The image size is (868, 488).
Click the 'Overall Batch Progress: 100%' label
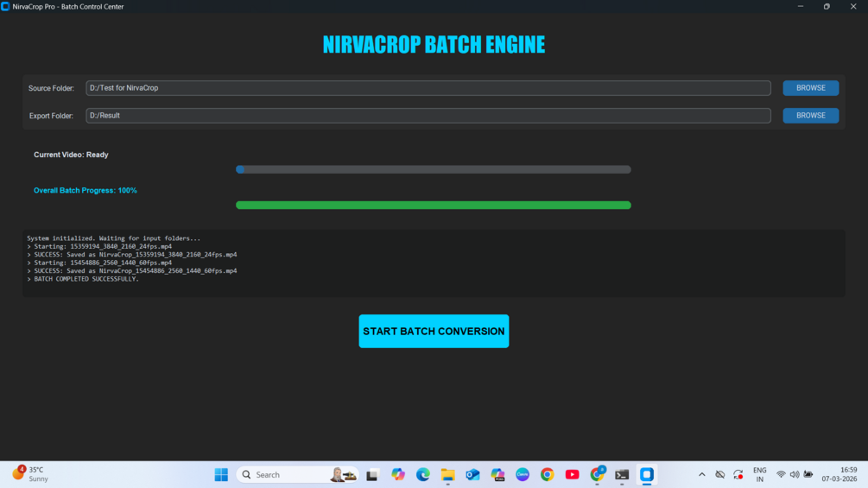point(86,190)
